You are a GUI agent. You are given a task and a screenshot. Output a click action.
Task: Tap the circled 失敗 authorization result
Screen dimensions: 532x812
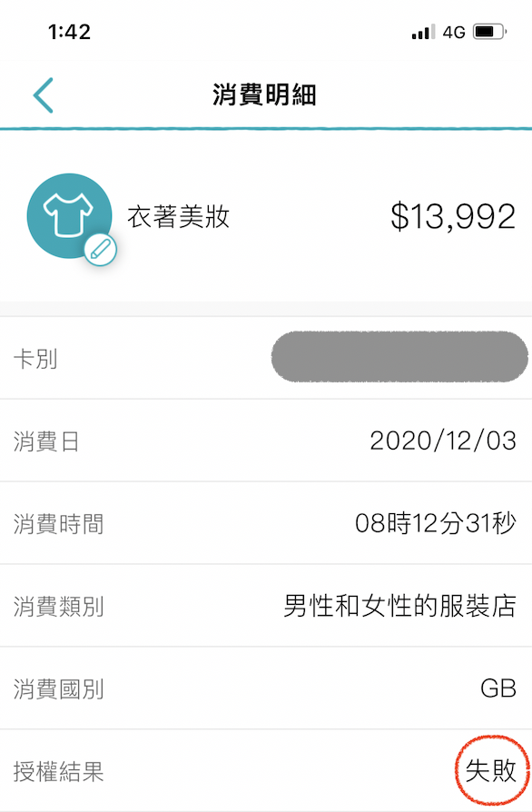click(x=491, y=770)
